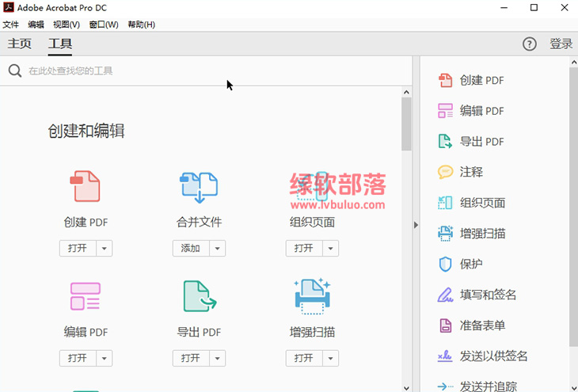
Task: Click the large Enhance Scans (增强扫描) icon
Action: (x=312, y=296)
